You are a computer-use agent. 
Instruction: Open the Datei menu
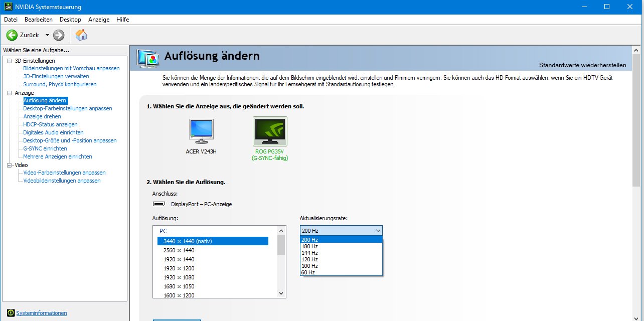pyautogui.click(x=11, y=20)
